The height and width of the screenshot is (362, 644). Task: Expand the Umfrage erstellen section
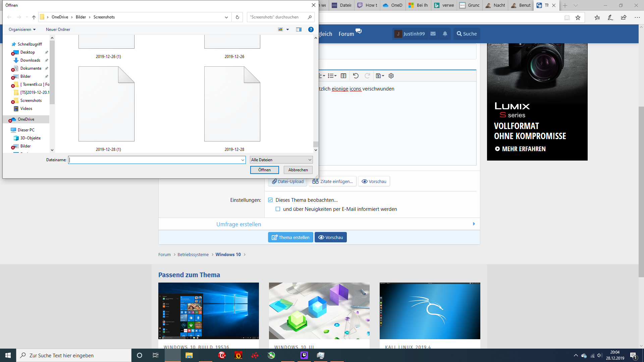tap(238, 224)
